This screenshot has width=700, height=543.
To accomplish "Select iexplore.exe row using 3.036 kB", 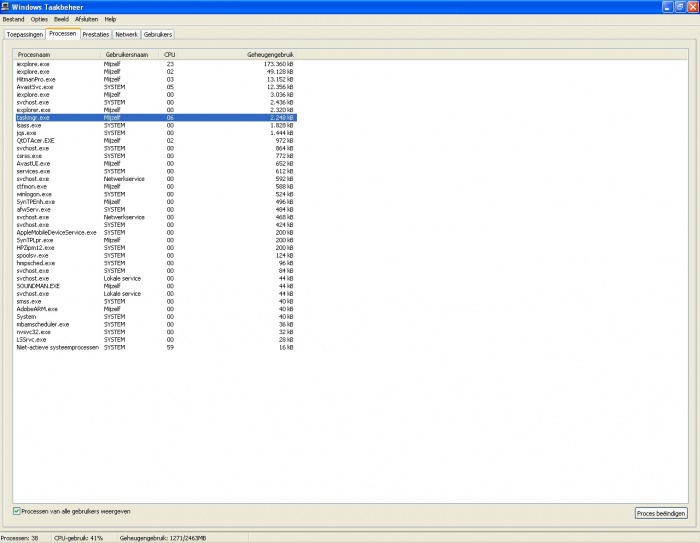I will click(x=155, y=95).
